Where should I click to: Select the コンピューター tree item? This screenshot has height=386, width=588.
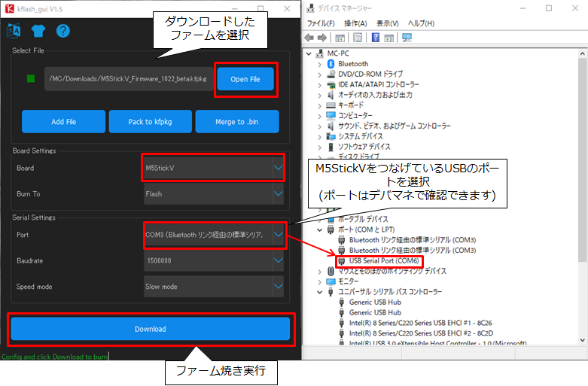tap(355, 115)
